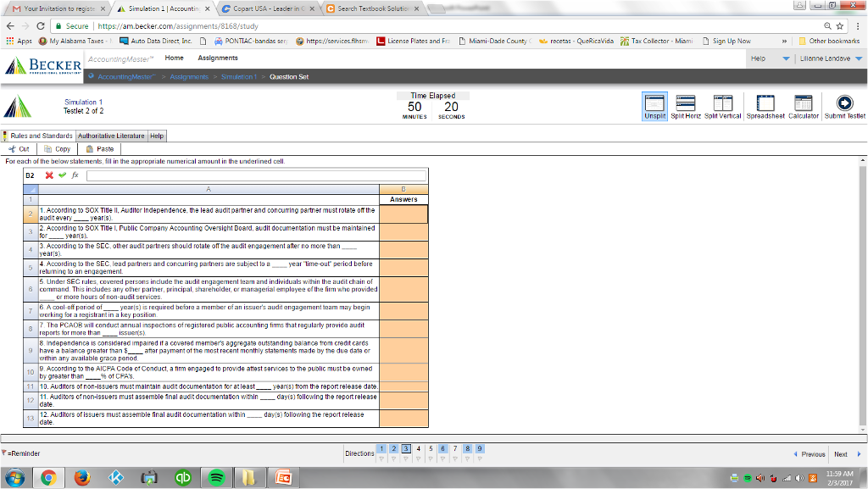This screenshot has height=489, width=868.
Task: Confirm cell entry with green check
Action: click(x=62, y=175)
